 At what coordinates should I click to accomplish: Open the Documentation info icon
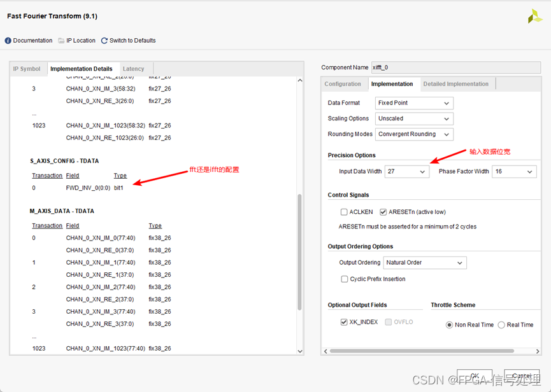pos(8,41)
